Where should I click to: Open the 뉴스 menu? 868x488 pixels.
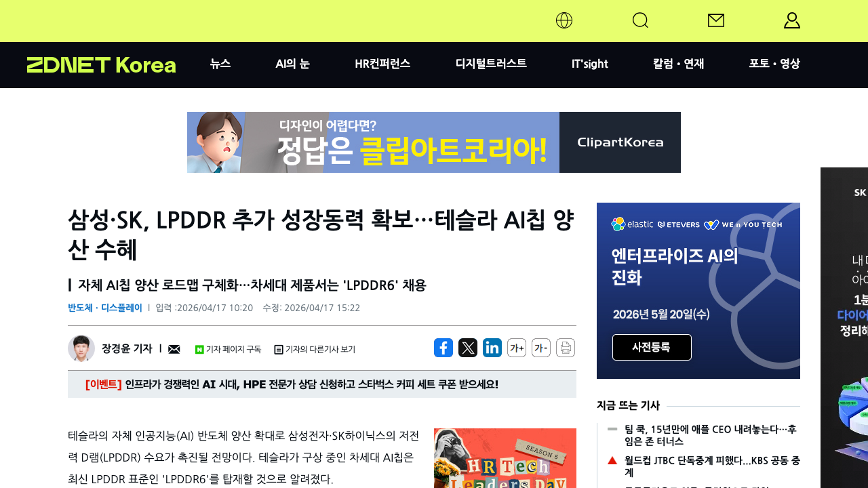coord(220,64)
